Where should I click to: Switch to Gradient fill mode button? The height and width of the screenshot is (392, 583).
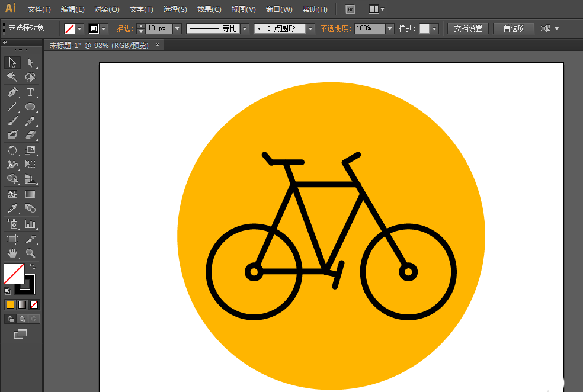[x=22, y=304]
